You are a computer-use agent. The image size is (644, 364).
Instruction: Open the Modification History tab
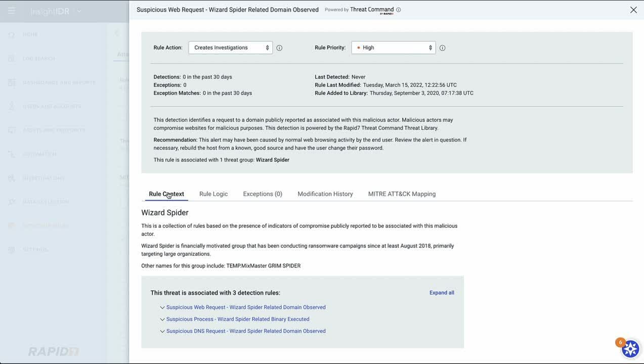click(x=325, y=194)
